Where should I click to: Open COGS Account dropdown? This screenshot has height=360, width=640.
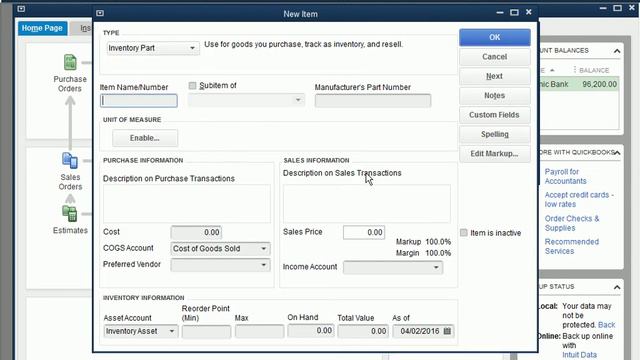220,249
